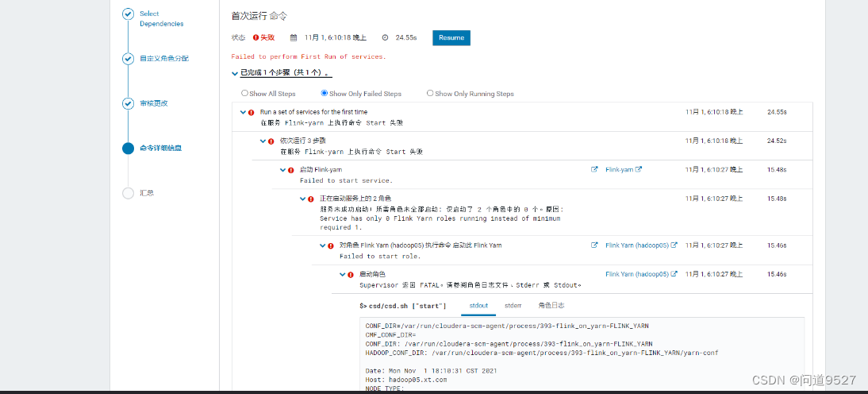Click external link icon right of Flink-yarn link
This screenshot has width=868, height=394.
click(638, 169)
